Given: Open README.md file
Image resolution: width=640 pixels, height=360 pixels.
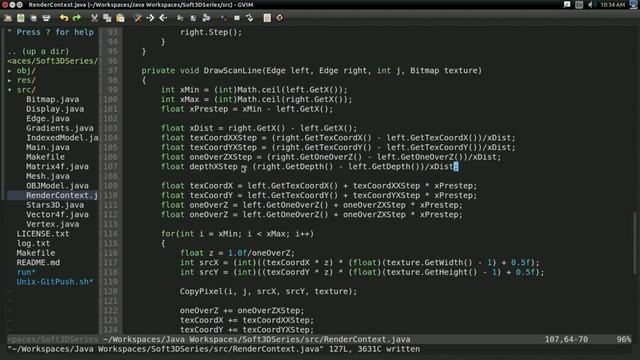Looking at the screenshot, I should [x=38, y=262].
